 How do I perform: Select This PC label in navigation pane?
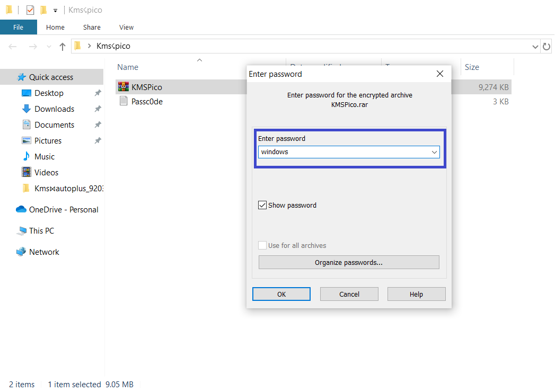pos(41,230)
